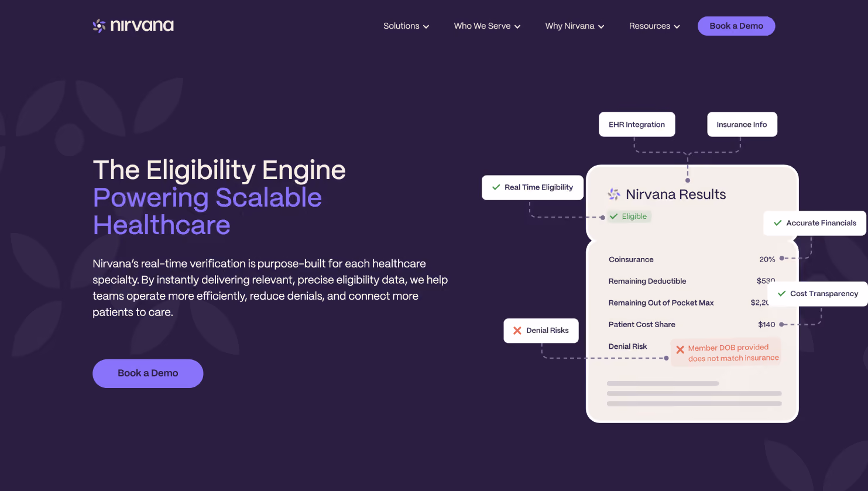The image size is (868, 491).
Task: Expand the Solutions dropdown chevron
Action: (426, 26)
